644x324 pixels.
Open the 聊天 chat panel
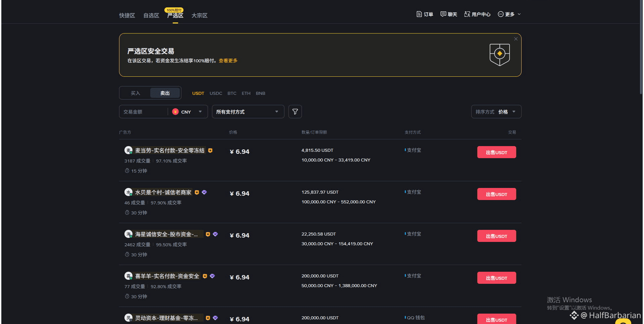coord(449,14)
